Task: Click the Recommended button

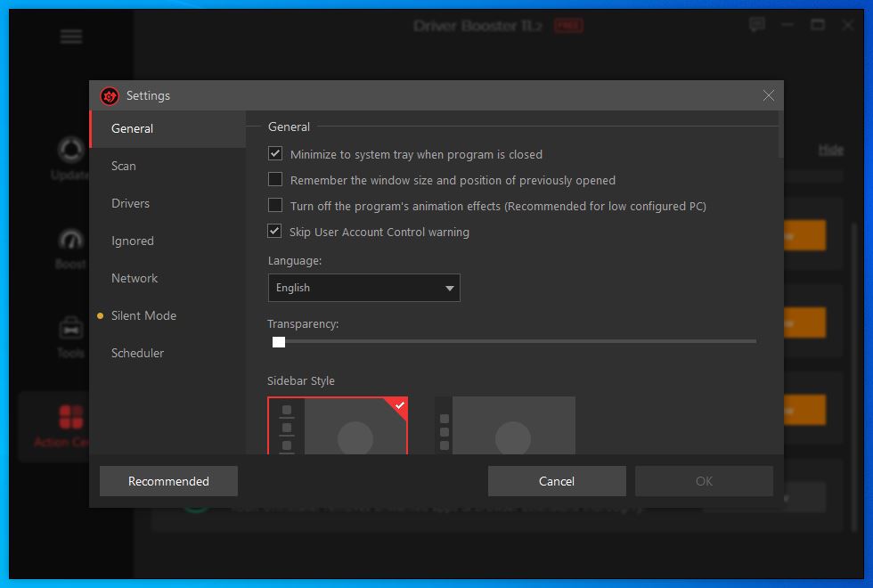Action: tap(168, 481)
